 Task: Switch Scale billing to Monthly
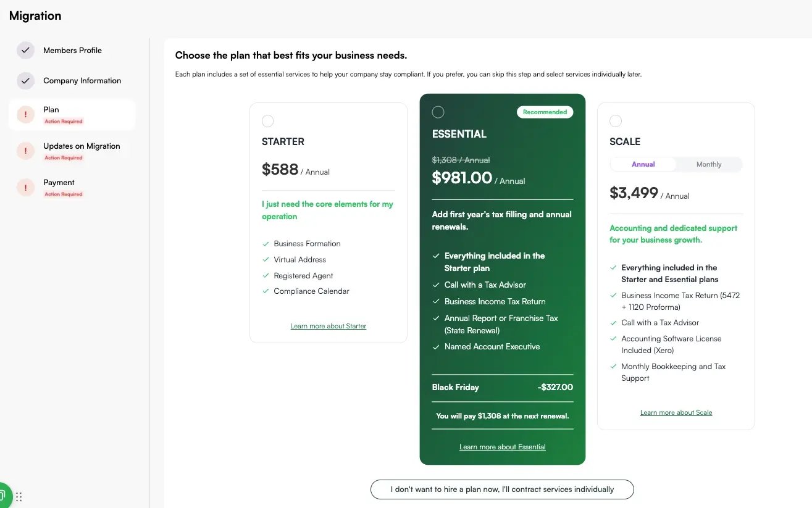coord(709,164)
